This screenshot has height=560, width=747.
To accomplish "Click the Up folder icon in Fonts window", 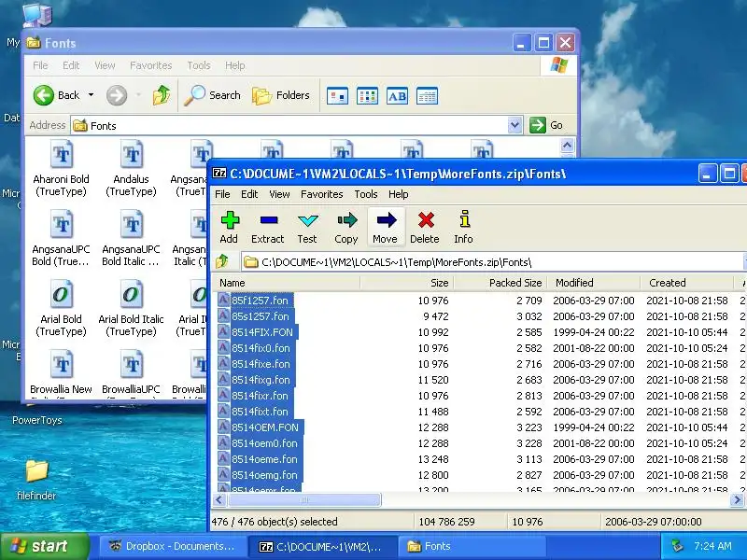I will (x=162, y=95).
